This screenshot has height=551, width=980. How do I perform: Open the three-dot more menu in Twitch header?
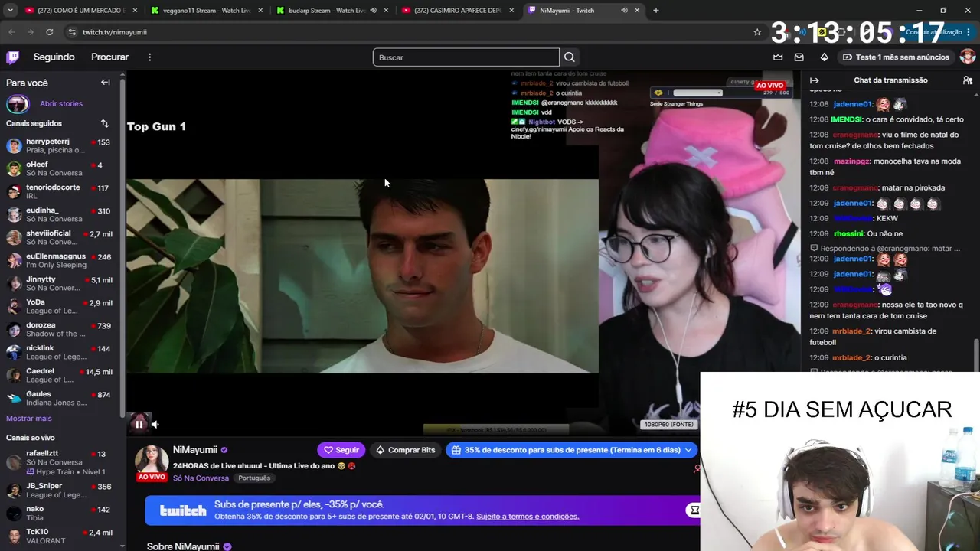click(149, 57)
